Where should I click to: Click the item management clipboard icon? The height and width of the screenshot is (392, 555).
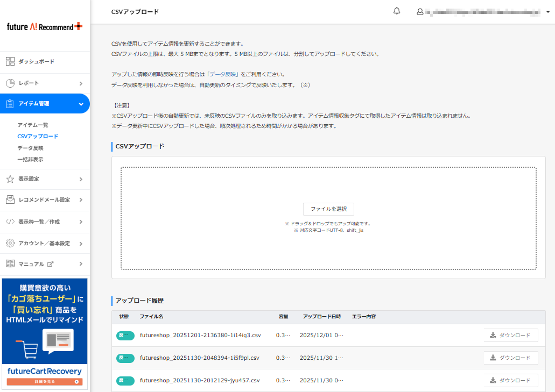[x=10, y=104]
